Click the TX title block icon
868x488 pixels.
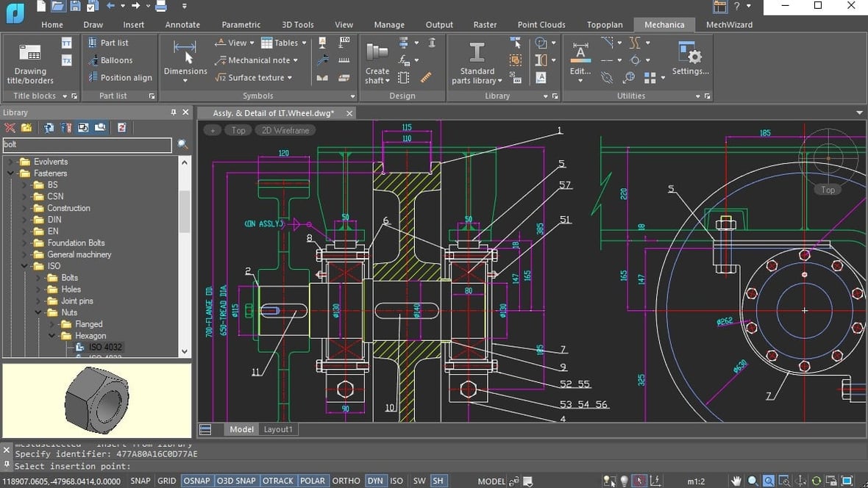click(x=66, y=60)
